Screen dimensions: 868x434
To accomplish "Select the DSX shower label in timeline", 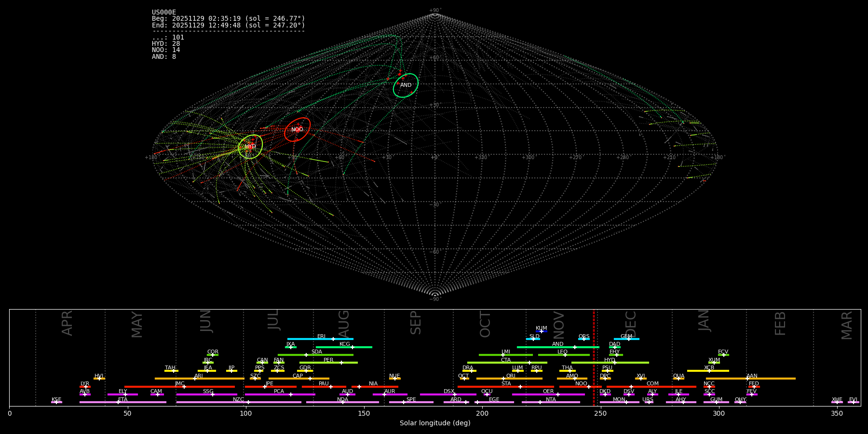I will coord(449,392).
